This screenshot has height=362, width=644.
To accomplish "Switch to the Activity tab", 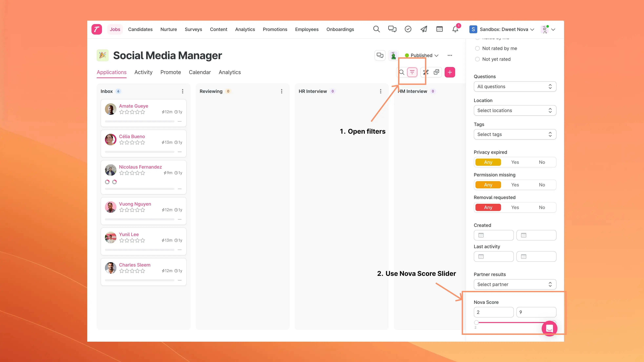I will (143, 72).
